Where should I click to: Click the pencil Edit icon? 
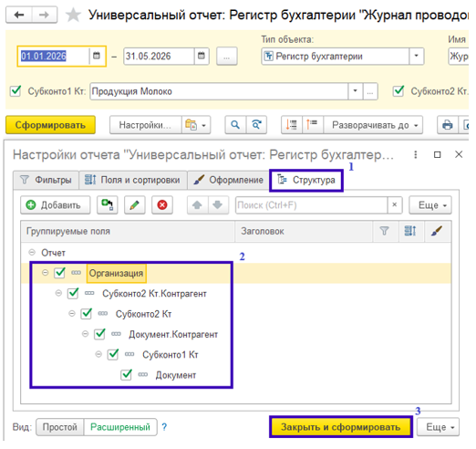135,205
